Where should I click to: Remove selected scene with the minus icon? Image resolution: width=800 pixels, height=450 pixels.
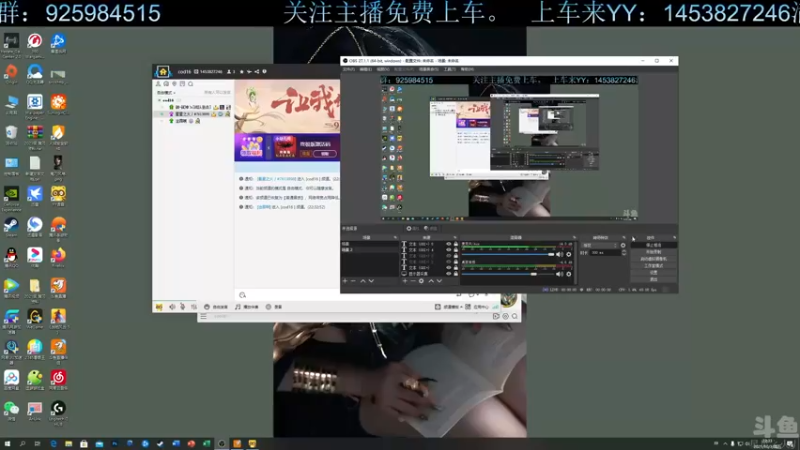pos(353,281)
